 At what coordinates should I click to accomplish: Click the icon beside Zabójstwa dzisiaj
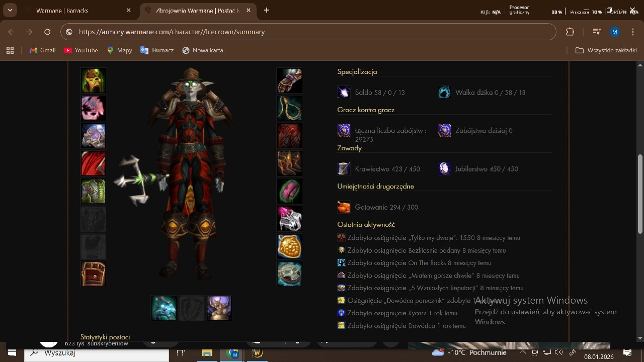(x=444, y=131)
